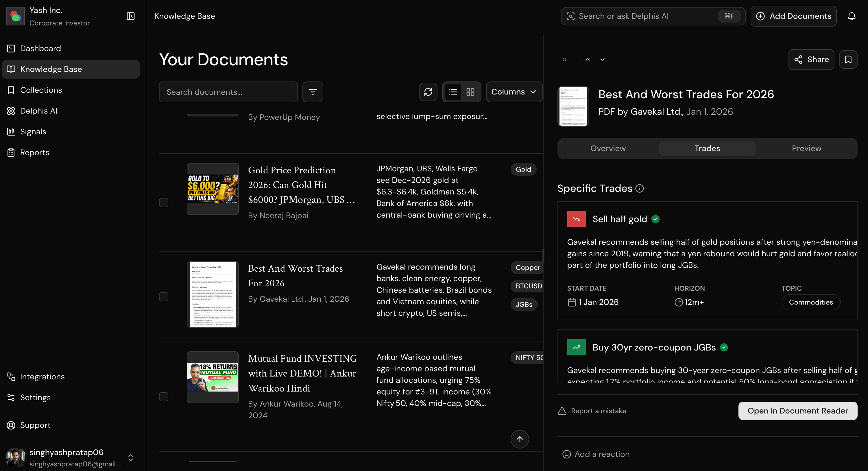Viewport: 868px width, 471px height.
Task: Switch to the Overview tab
Action: (x=608, y=149)
